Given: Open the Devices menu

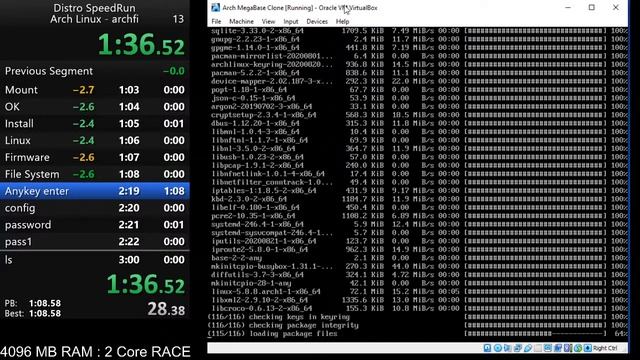Looking at the screenshot, I should 317,21.
